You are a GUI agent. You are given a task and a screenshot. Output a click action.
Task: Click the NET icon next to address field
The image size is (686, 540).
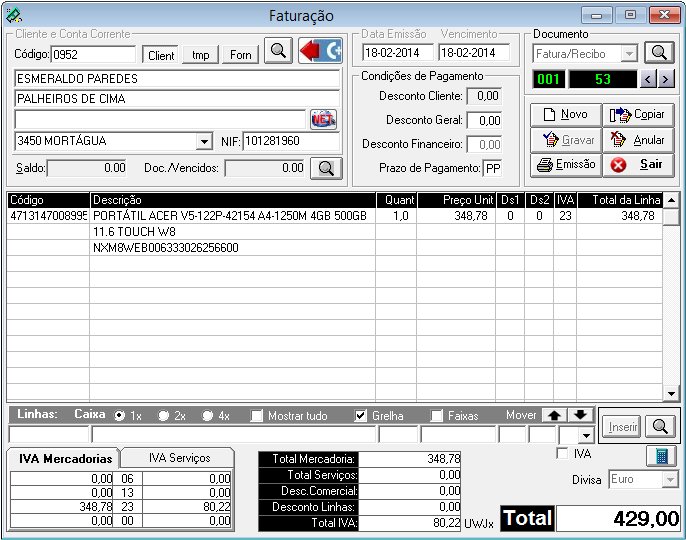(323, 119)
